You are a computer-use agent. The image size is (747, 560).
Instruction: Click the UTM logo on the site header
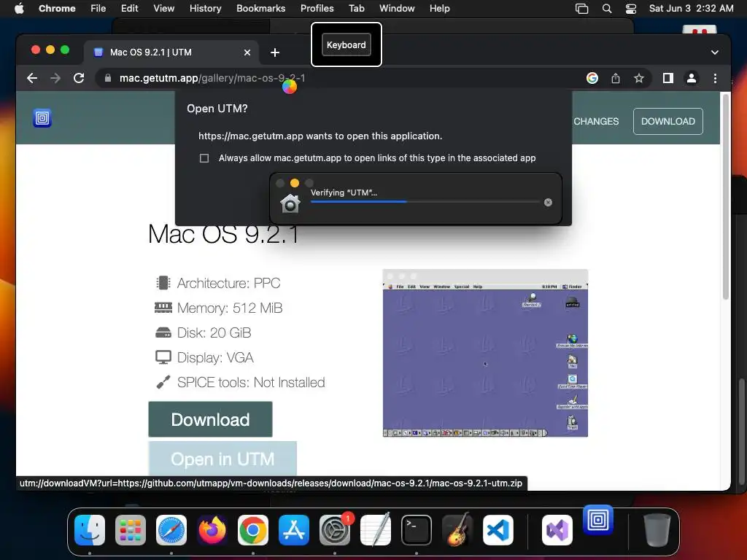(x=42, y=118)
